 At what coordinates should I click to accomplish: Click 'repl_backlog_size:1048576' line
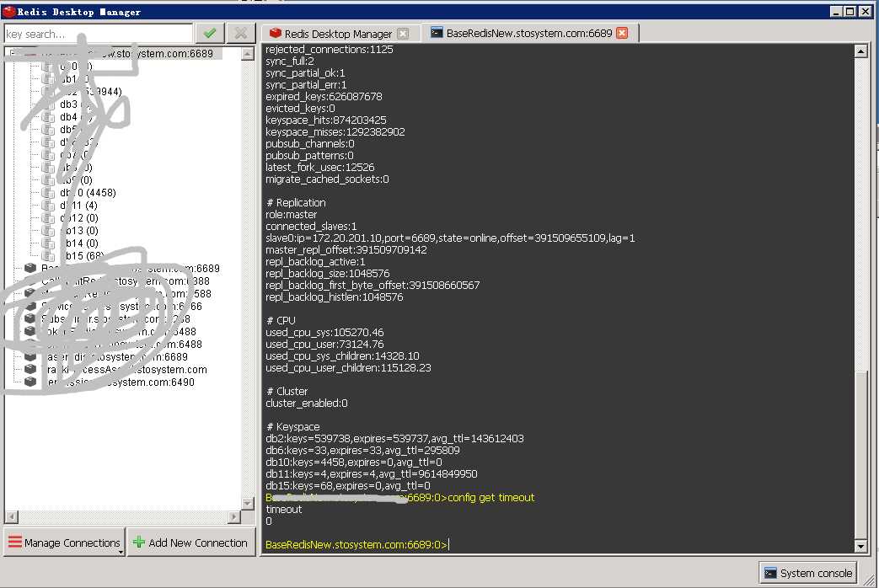[x=327, y=273]
